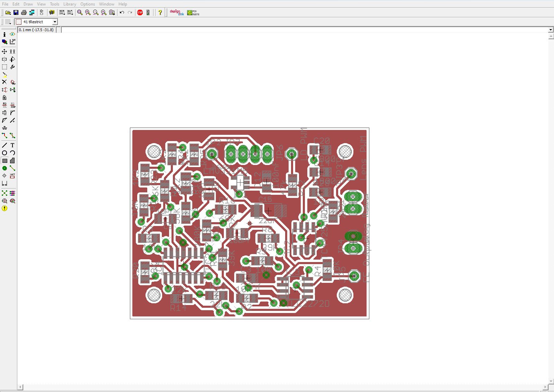Select the Copy tool

[x=12, y=51]
